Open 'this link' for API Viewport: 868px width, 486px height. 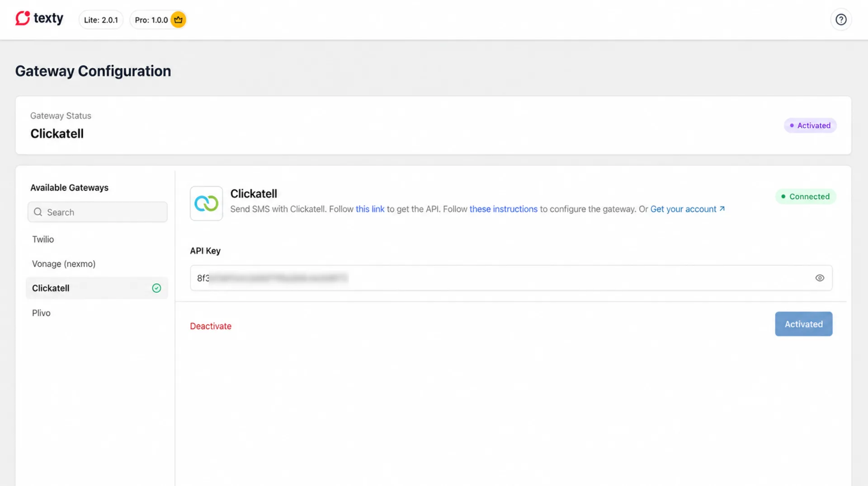click(370, 209)
